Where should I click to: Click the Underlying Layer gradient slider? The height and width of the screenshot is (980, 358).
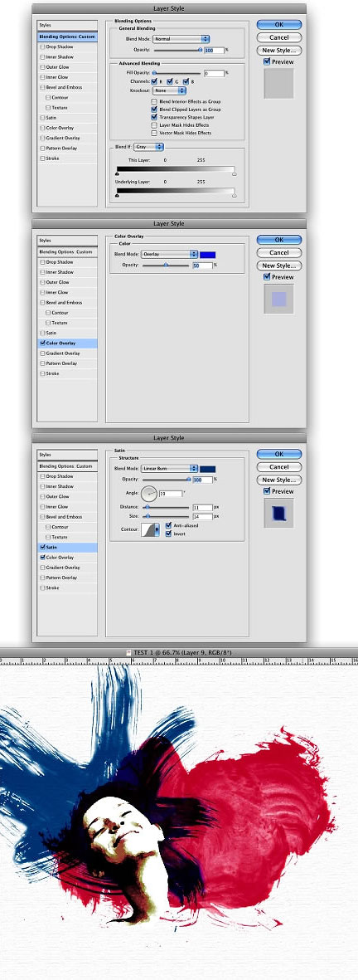pos(175,191)
